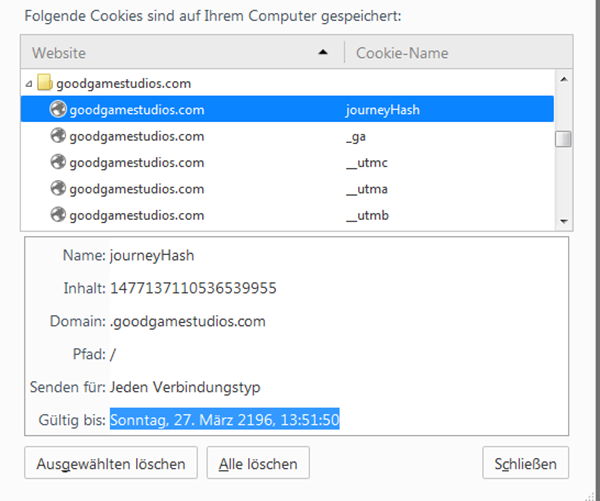Collapse the goodgamestudios.com folder tree
Screen dimensions: 600x501
point(29,83)
